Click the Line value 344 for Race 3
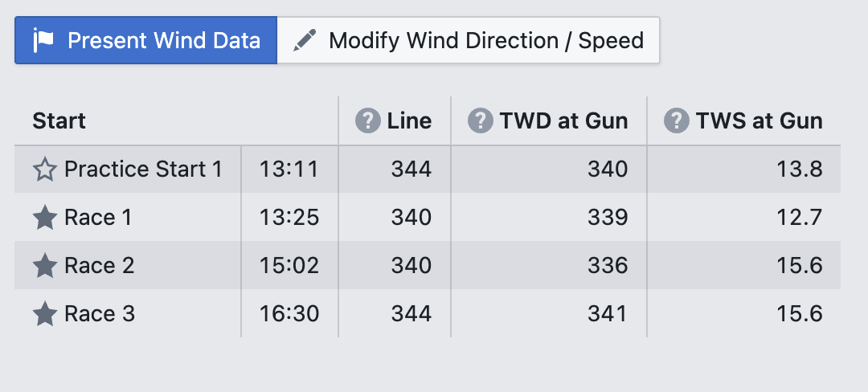This screenshot has height=392, width=868. 411,313
